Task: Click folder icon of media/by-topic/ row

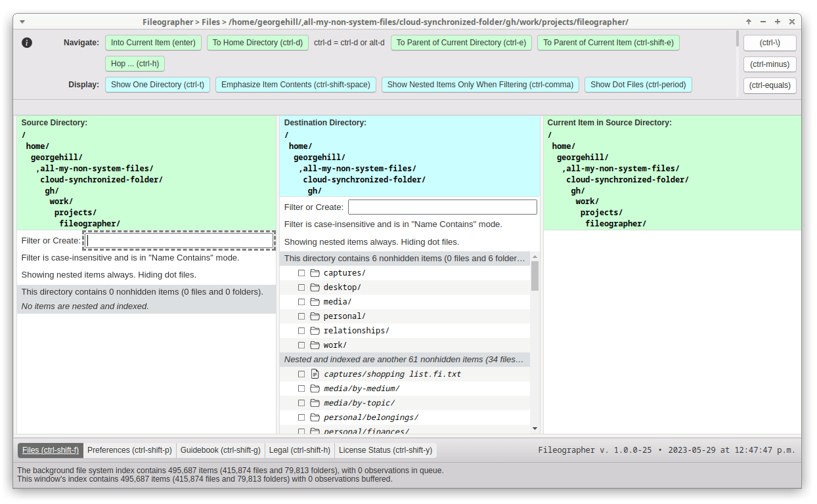Action: 315,403
